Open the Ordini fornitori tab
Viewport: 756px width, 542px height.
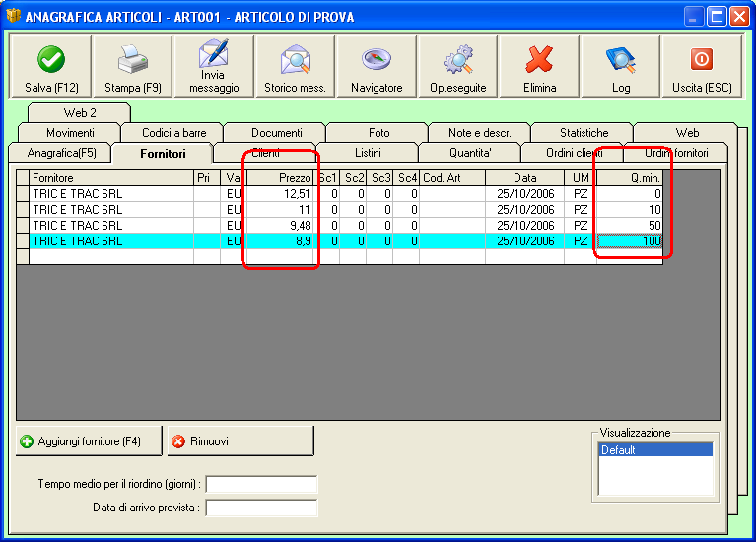tap(676, 153)
